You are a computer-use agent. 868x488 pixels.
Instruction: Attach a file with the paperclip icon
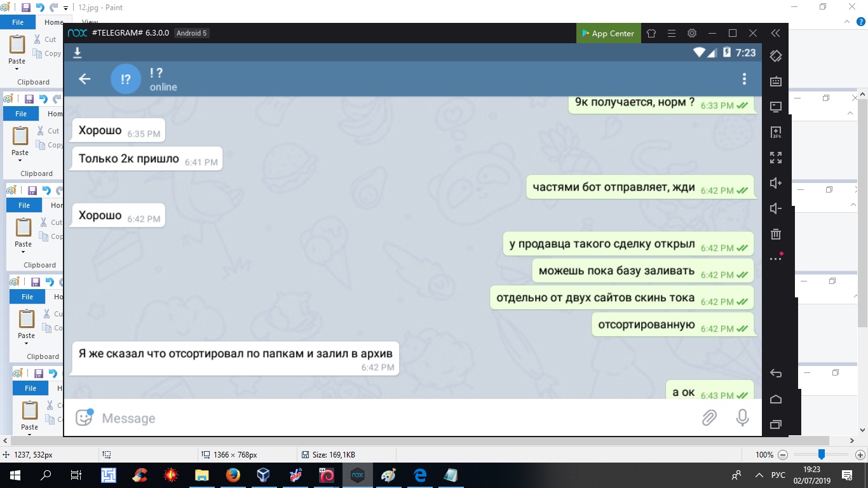point(709,417)
